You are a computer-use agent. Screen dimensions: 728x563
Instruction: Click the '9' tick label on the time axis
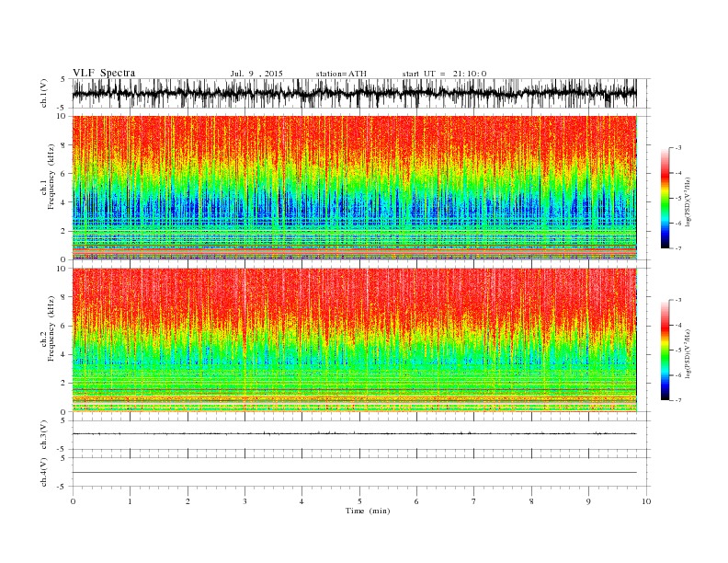pyautogui.click(x=588, y=501)
